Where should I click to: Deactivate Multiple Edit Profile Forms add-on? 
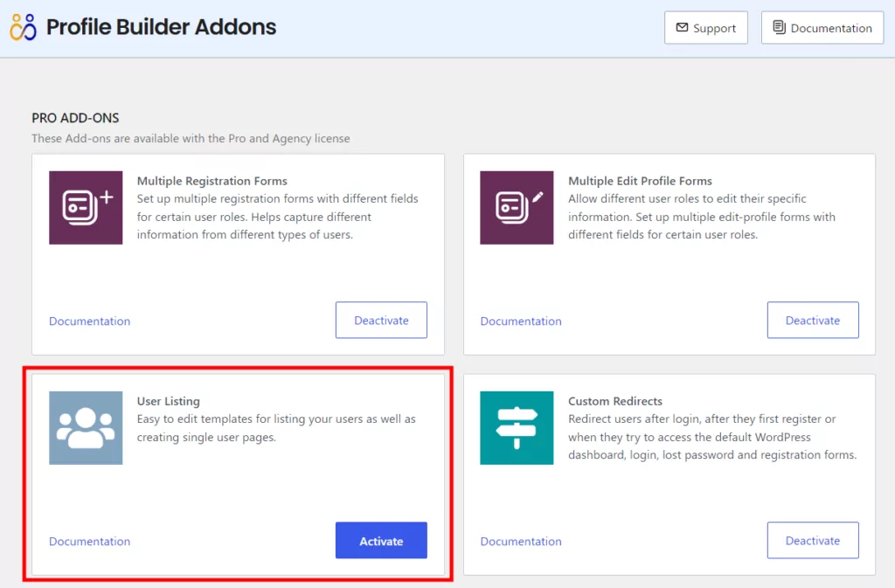coord(813,320)
